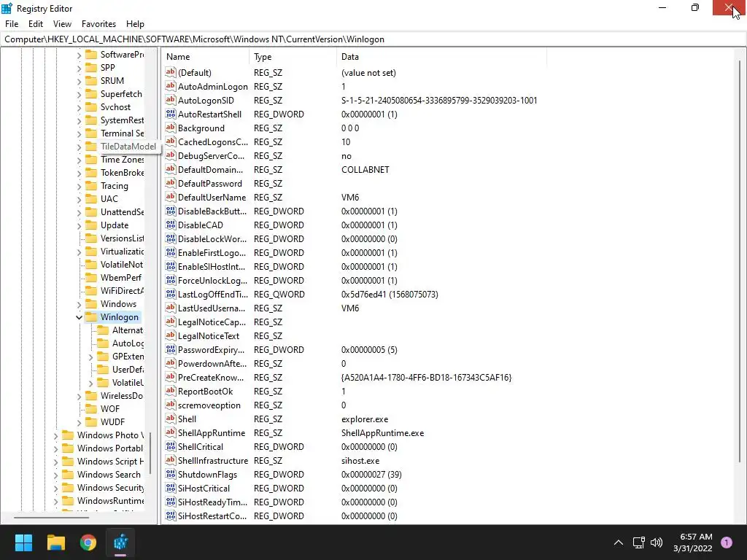Viewport: 747px width, 560px height.
Task: Click the ShutdownFlags DWORD icon
Action: (171, 474)
